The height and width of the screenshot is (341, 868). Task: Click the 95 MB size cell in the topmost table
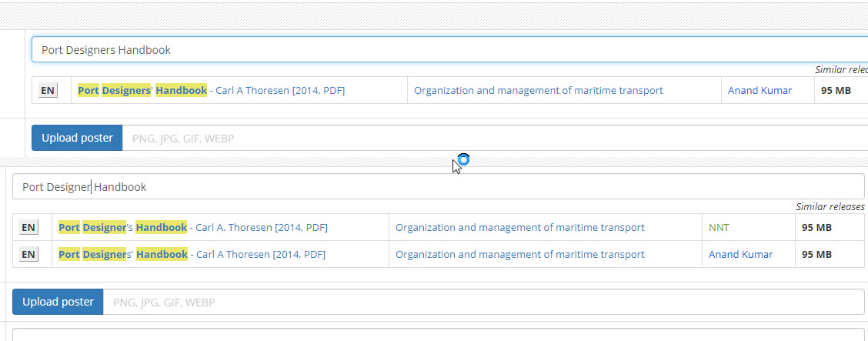836,91
